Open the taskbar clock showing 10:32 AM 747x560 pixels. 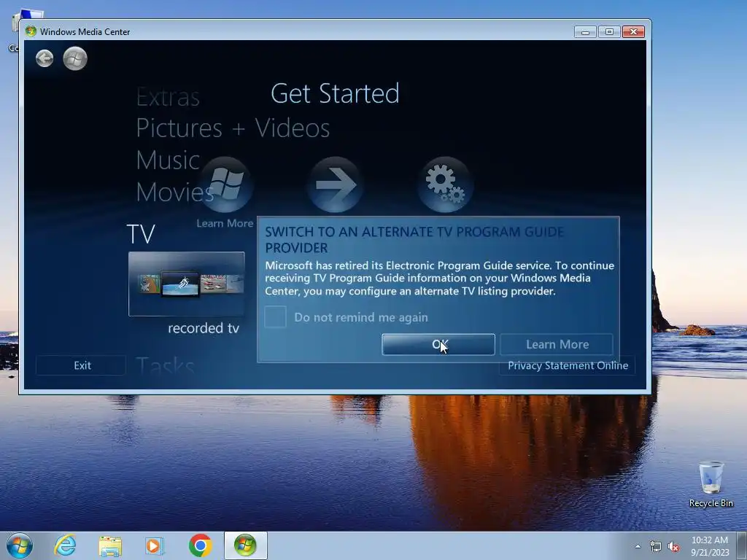tap(710, 546)
